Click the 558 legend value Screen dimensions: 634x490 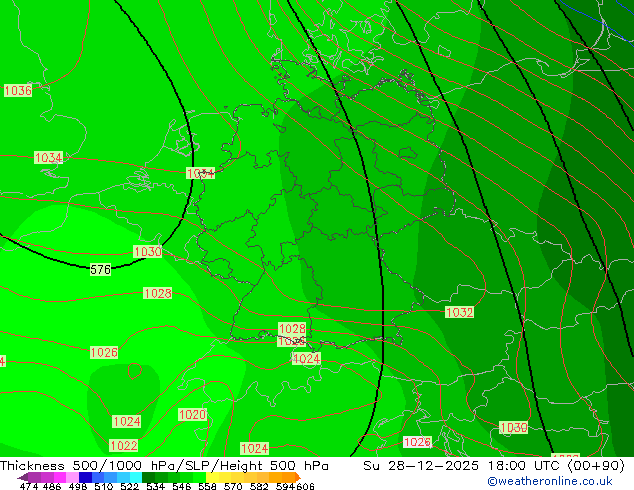(207, 486)
